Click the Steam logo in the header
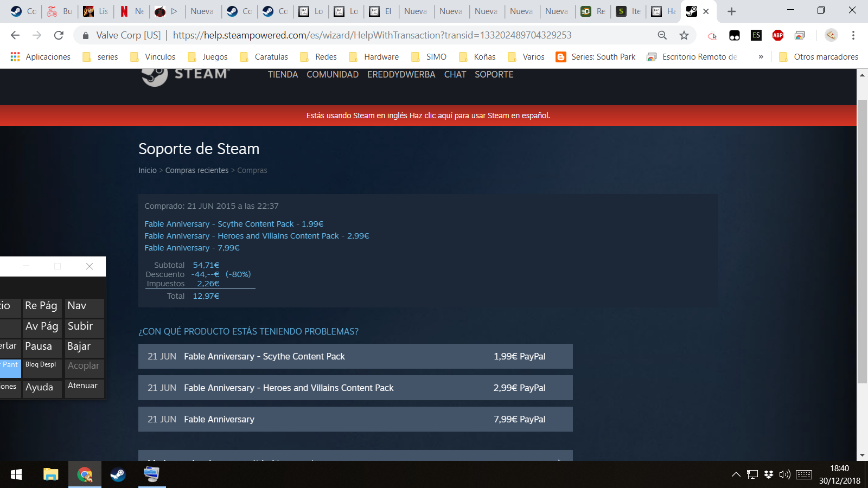This screenshot has width=868, height=488. (186, 75)
